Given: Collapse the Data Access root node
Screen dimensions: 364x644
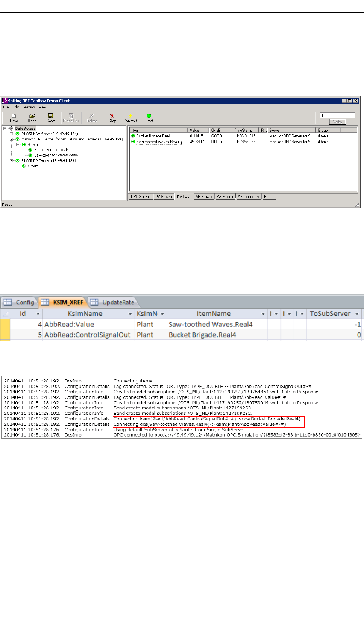Looking at the screenshot, I should [5, 128].
